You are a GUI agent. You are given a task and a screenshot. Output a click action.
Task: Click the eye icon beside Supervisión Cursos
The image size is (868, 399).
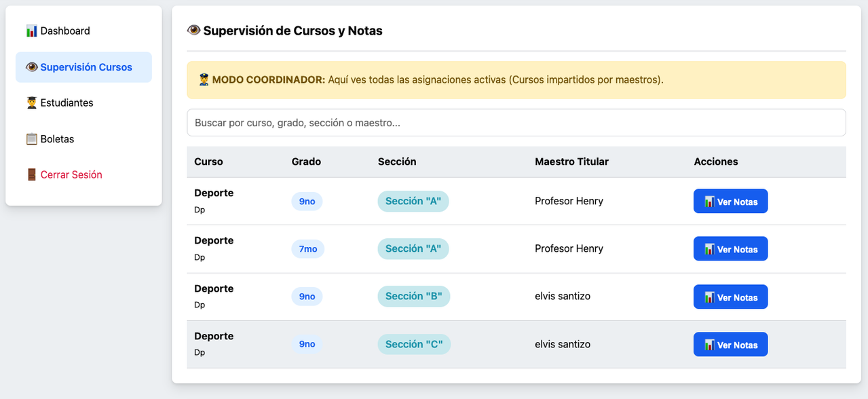(x=31, y=67)
